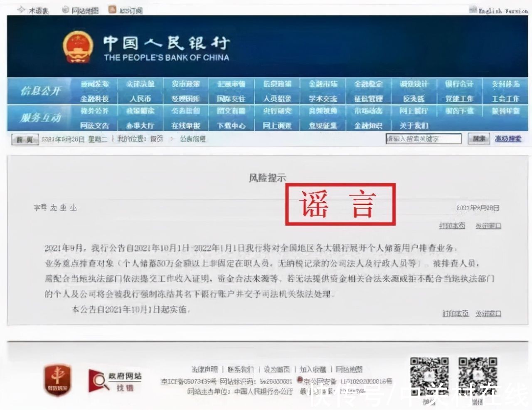Image resolution: width=532 pixels, height=410 pixels.
Task: Click the 信息公开 category header
Action: click(x=41, y=91)
